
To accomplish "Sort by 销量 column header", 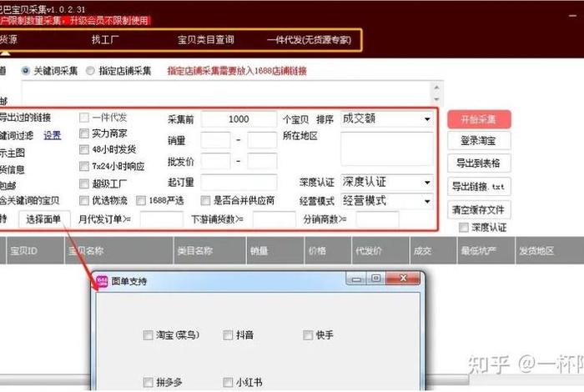I will [x=275, y=250].
